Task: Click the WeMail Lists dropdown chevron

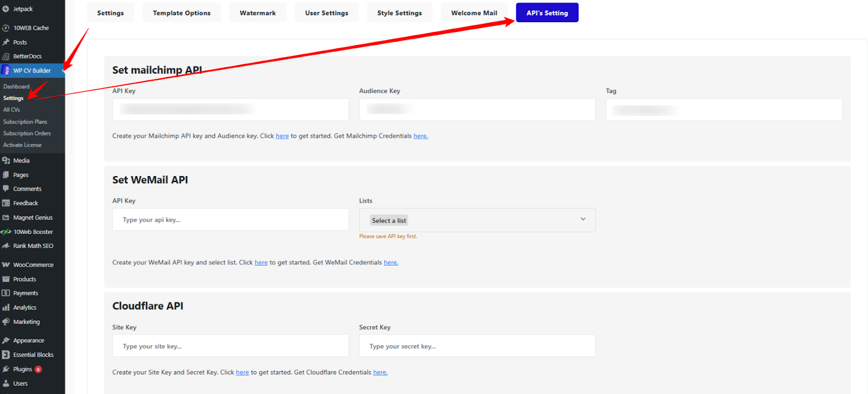Action: [x=583, y=219]
